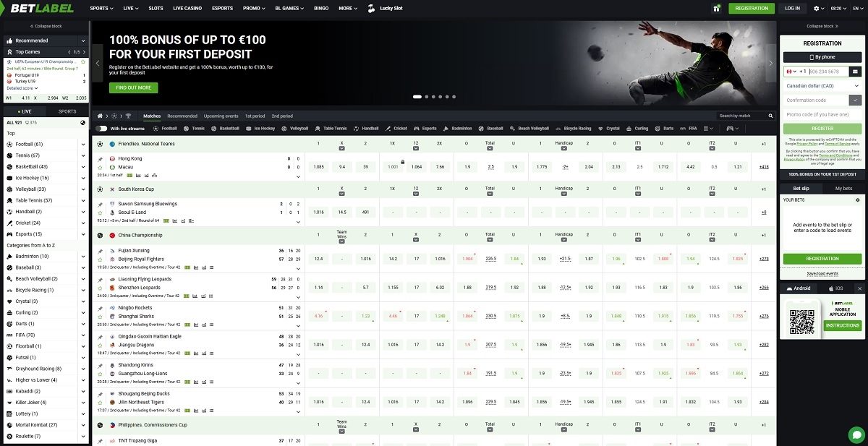Favorite the Fujian Xunxing match star
Image resolution: width=868 pixels, height=446 pixels.
[x=101, y=259]
